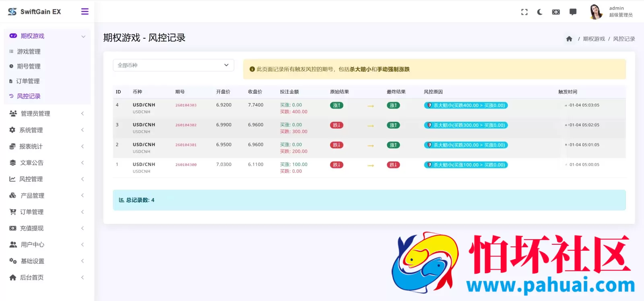Toggle dark mode moon icon
Screen dimensions: 644x301
click(x=540, y=12)
